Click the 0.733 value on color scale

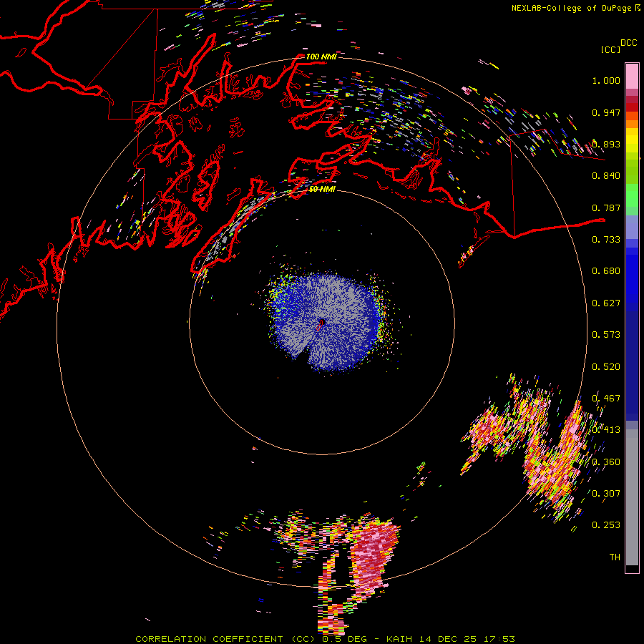pyautogui.click(x=606, y=240)
